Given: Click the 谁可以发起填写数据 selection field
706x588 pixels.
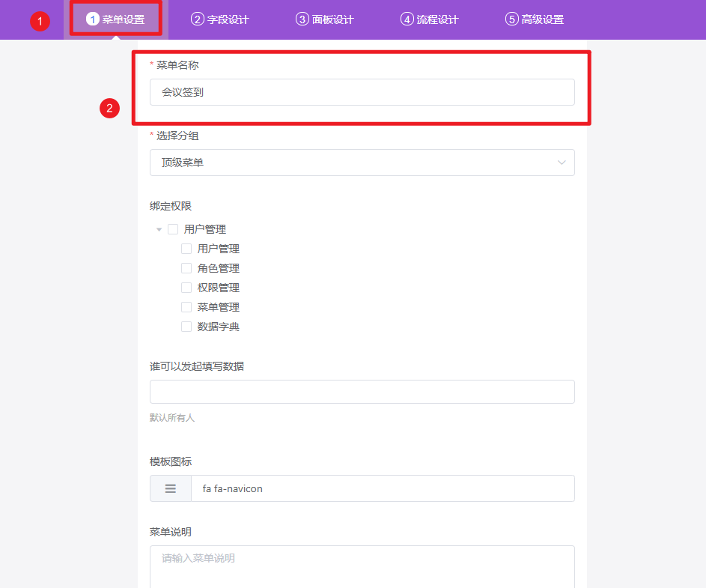Looking at the screenshot, I should click(x=362, y=392).
